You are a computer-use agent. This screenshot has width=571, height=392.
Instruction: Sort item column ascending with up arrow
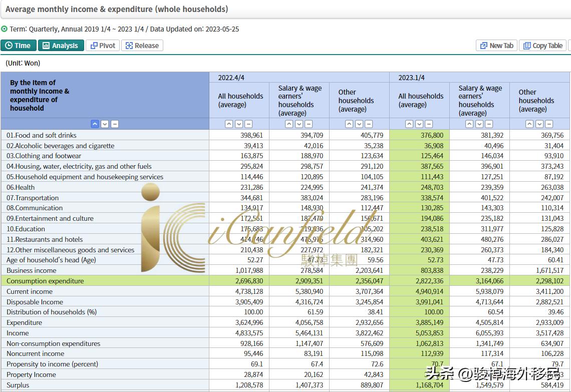pos(95,124)
